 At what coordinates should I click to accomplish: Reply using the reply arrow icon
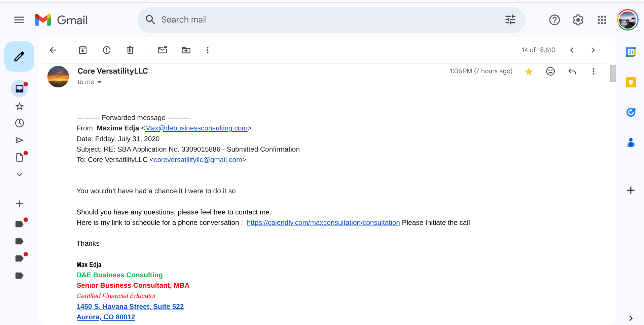tap(572, 71)
